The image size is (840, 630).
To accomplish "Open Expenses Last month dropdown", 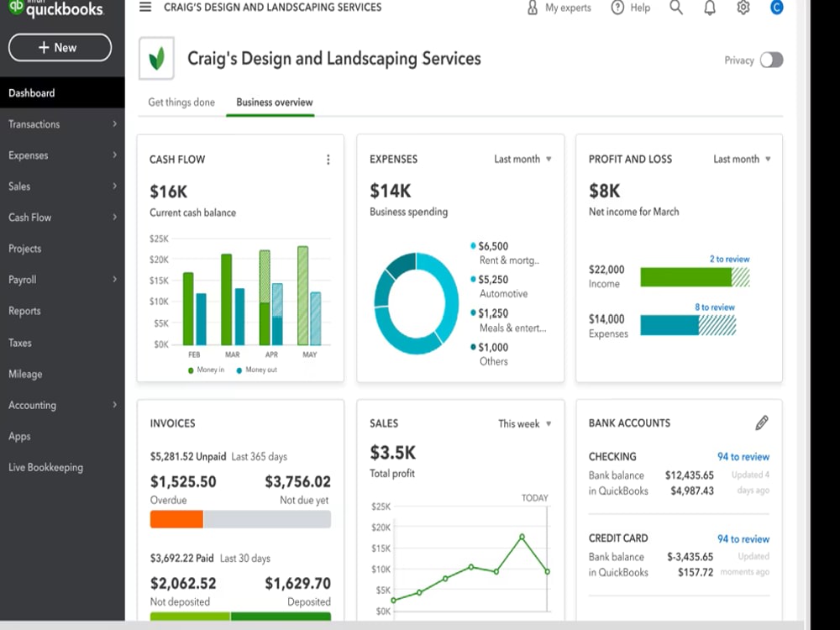I will point(522,159).
